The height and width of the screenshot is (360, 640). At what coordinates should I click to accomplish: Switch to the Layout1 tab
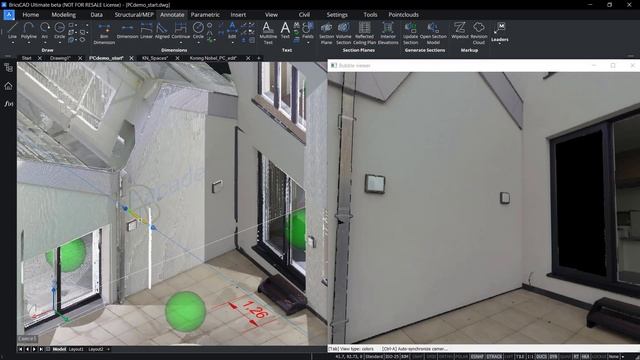tap(76, 349)
